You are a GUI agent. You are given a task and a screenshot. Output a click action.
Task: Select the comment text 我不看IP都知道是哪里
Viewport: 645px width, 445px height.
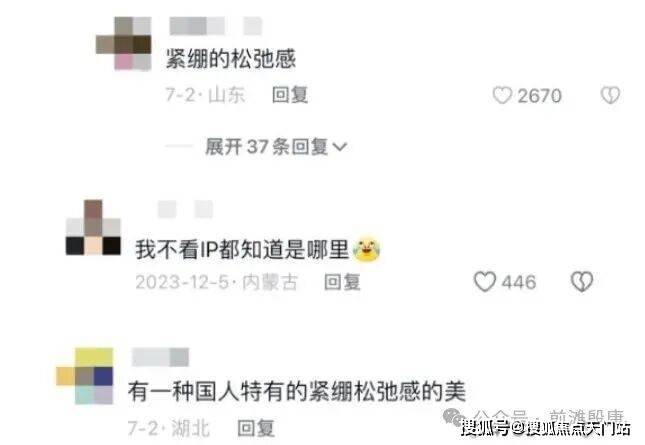pyautogui.click(x=242, y=249)
